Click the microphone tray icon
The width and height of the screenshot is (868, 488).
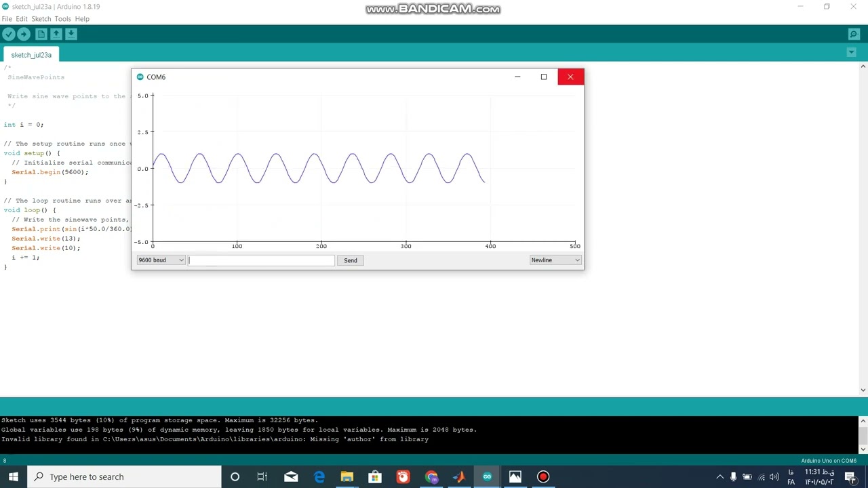[733, 477]
